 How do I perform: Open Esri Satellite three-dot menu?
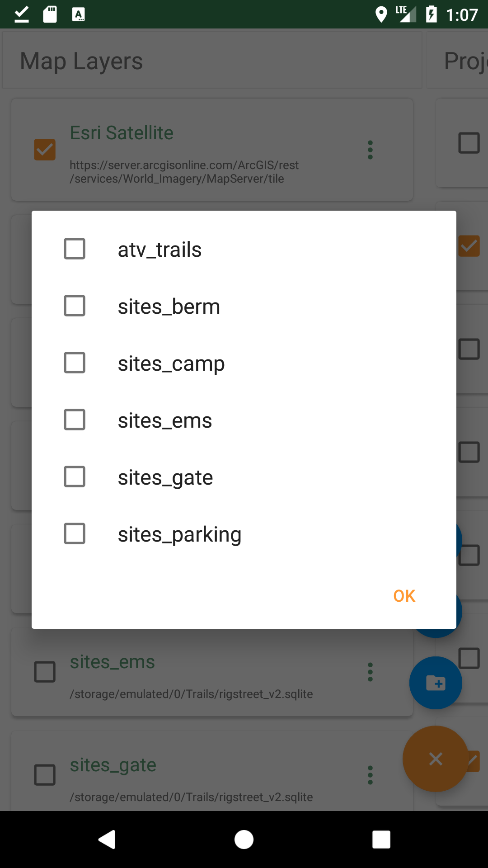click(x=370, y=150)
